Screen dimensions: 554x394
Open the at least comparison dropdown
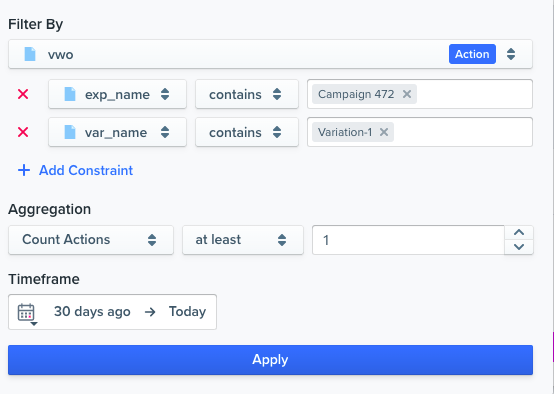[x=243, y=240]
